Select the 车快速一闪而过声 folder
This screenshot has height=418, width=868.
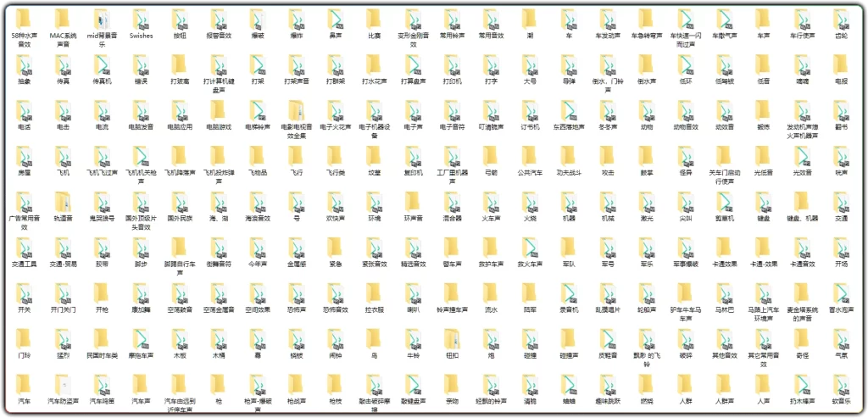(685, 26)
